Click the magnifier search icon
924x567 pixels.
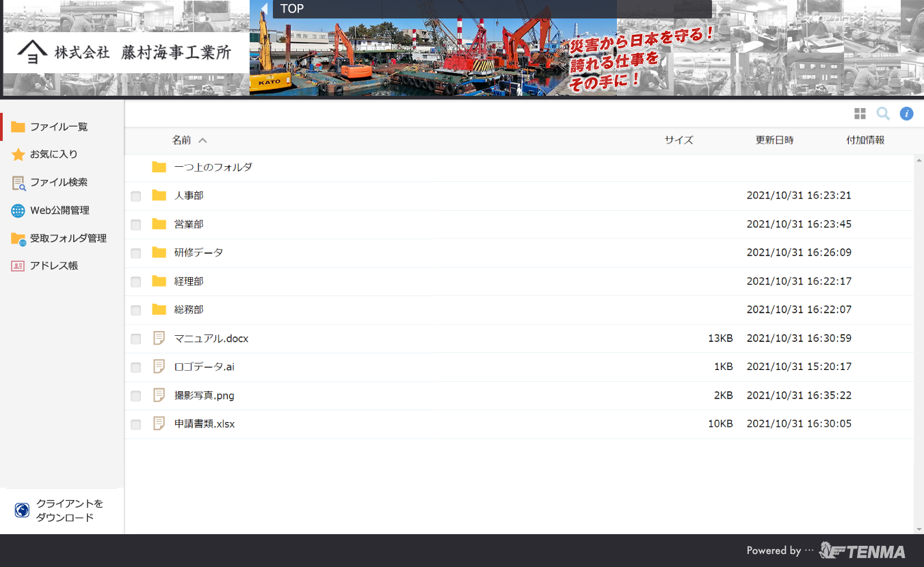[x=883, y=114]
